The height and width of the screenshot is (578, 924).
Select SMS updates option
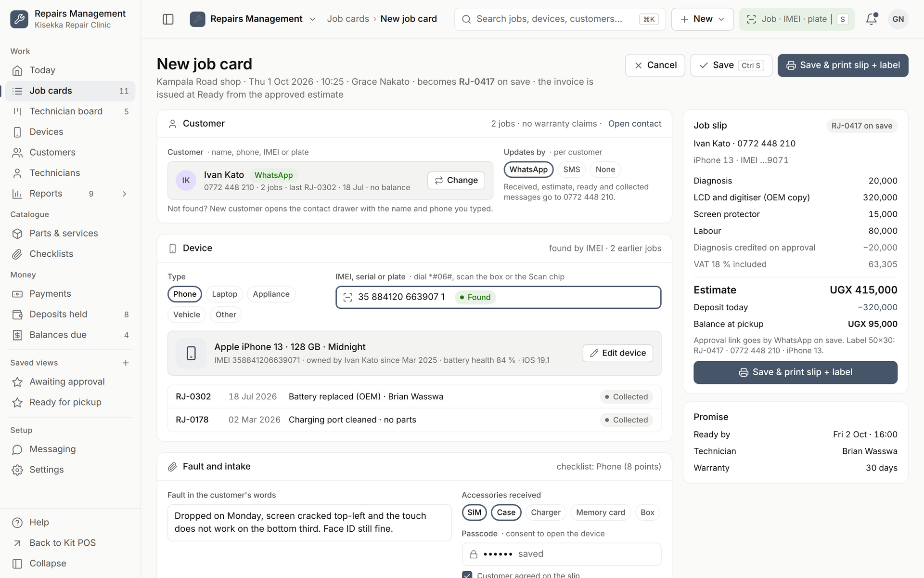(x=572, y=170)
